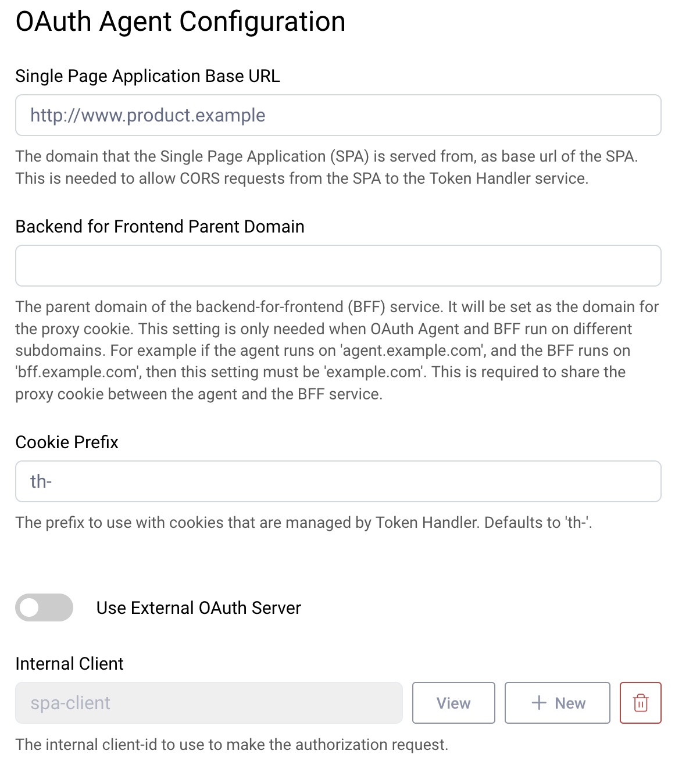
Task: Click the switch next to Use External OAuth Server
Action: (44, 607)
